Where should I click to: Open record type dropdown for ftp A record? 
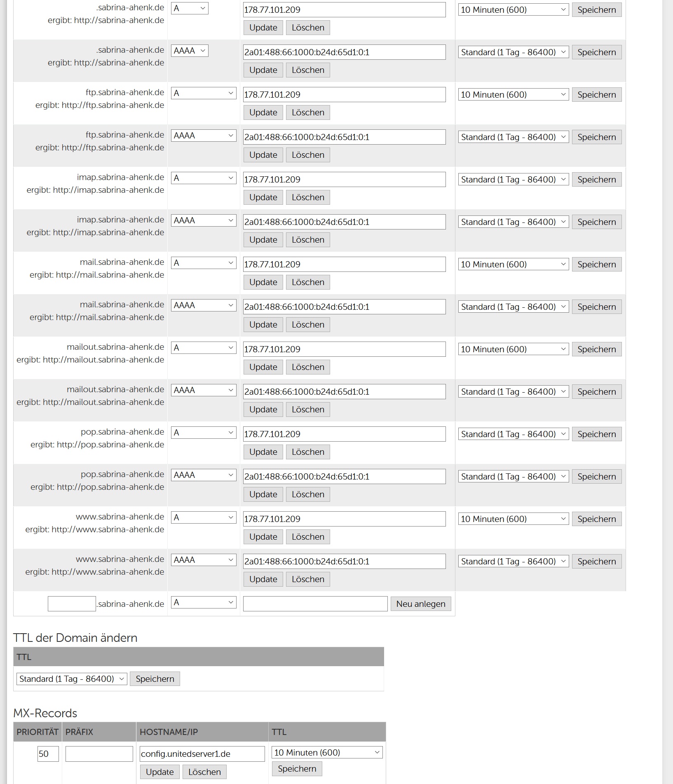coord(204,94)
